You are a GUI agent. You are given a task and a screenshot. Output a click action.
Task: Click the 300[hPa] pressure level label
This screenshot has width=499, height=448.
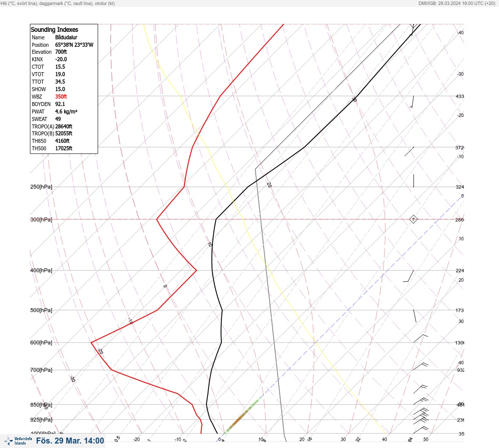point(41,220)
